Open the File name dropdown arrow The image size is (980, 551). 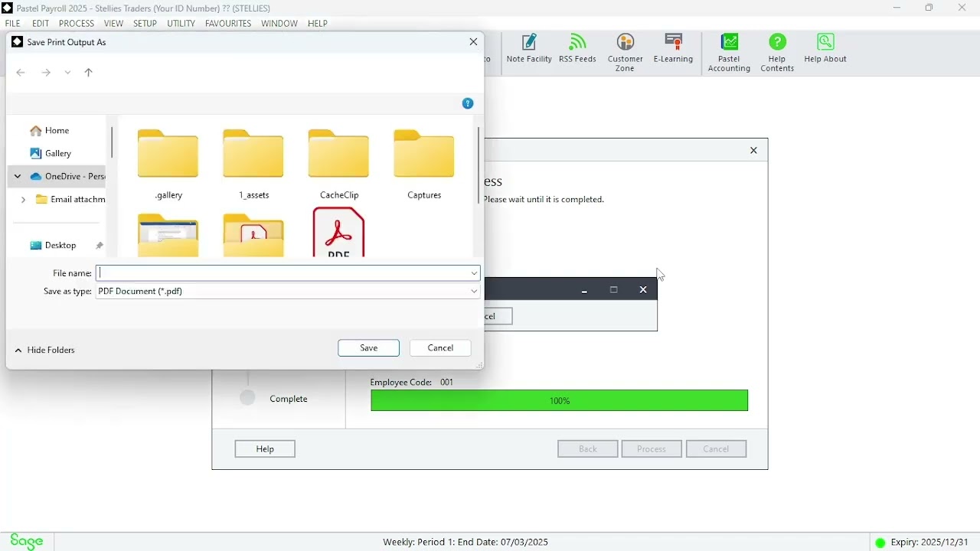point(475,273)
